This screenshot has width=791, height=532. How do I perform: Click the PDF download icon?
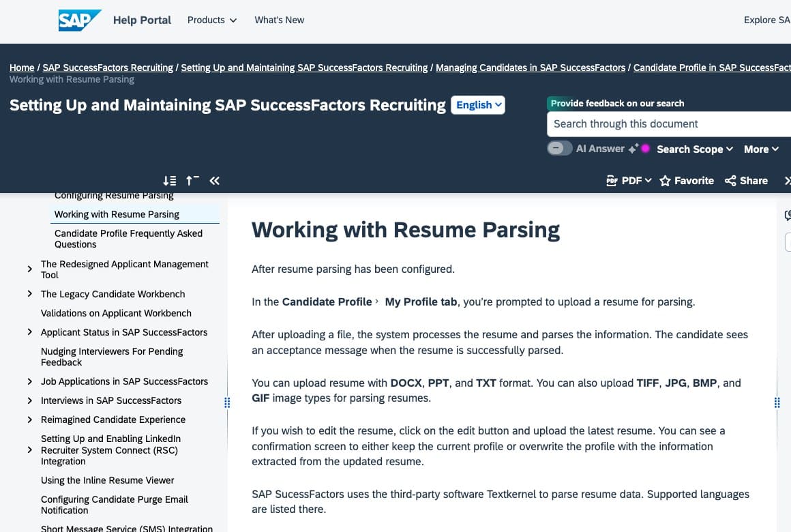point(612,181)
